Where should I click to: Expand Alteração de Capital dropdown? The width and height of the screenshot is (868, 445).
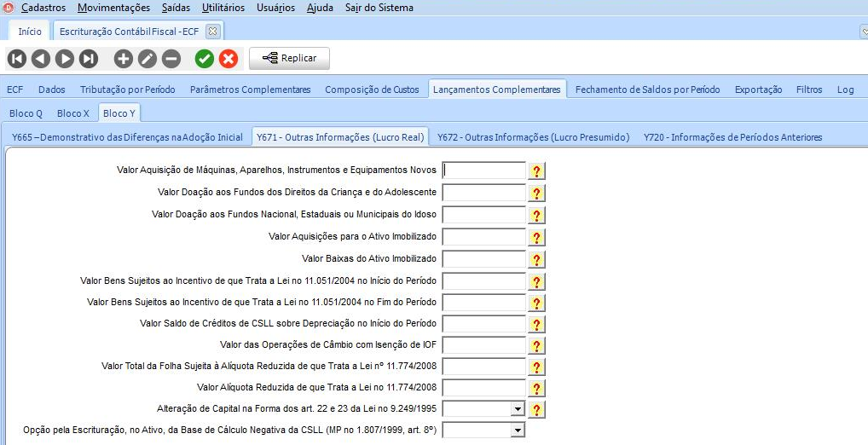coord(518,409)
